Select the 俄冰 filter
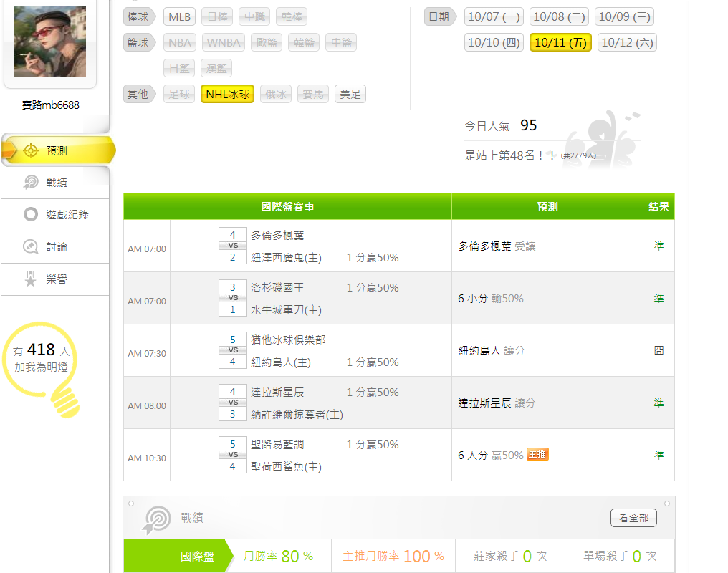The image size is (728, 573). [x=276, y=94]
